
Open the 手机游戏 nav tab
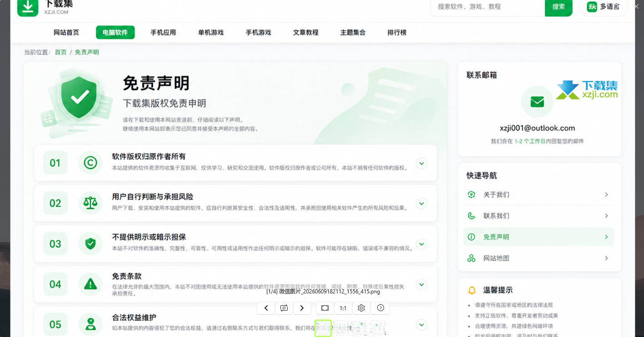click(x=258, y=33)
